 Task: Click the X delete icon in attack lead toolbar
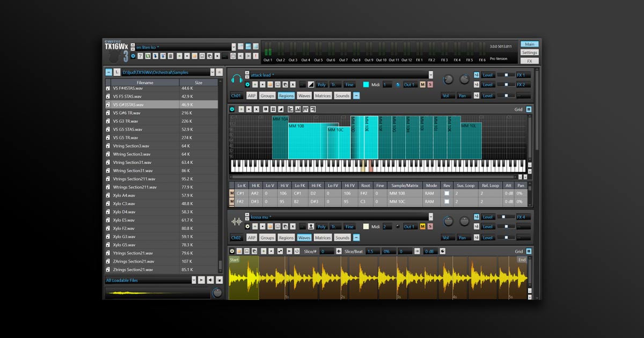click(292, 84)
